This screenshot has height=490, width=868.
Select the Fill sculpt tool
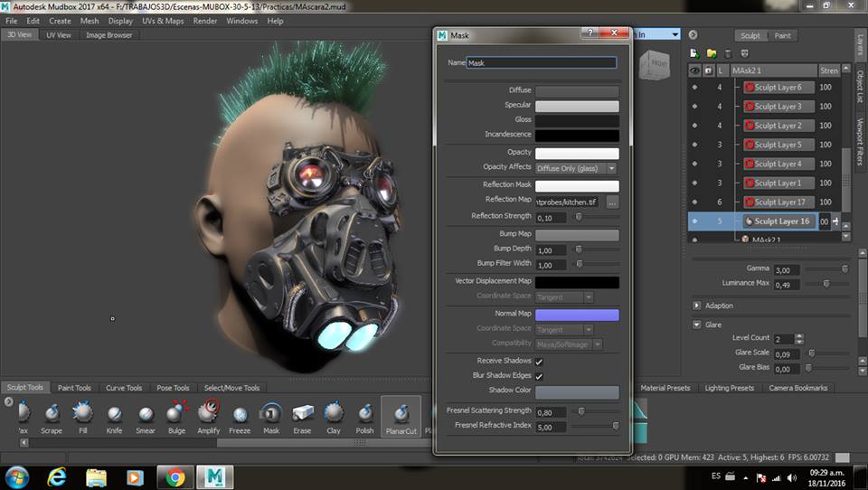point(83,418)
